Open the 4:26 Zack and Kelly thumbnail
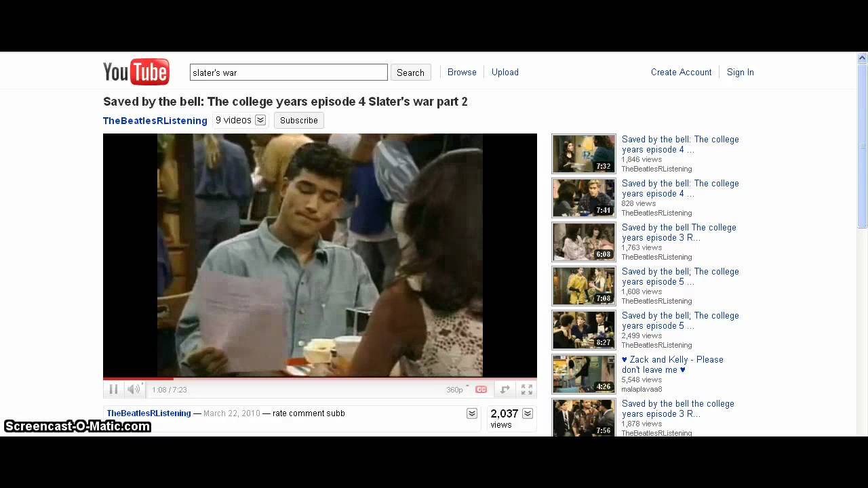The width and height of the screenshot is (868, 488). pyautogui.click(x=583, y=373)
